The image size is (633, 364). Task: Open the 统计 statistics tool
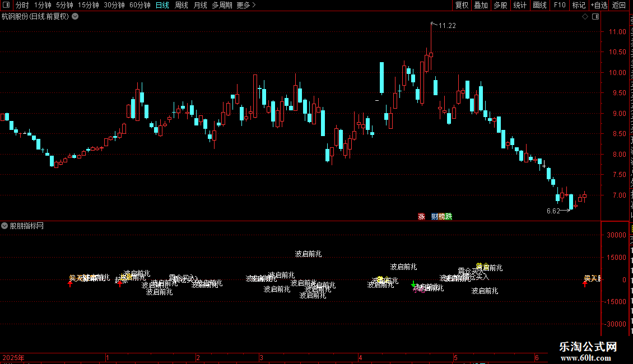(x=520, y=5)
